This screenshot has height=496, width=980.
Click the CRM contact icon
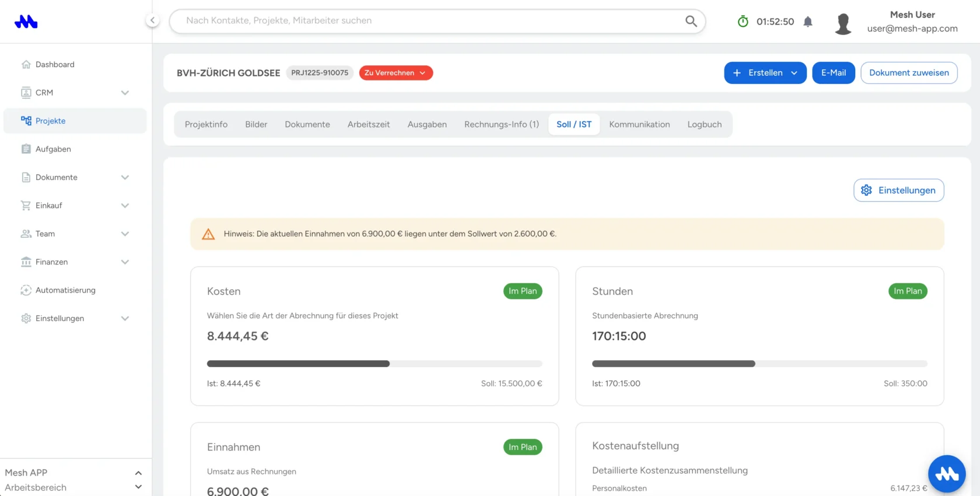26,93
